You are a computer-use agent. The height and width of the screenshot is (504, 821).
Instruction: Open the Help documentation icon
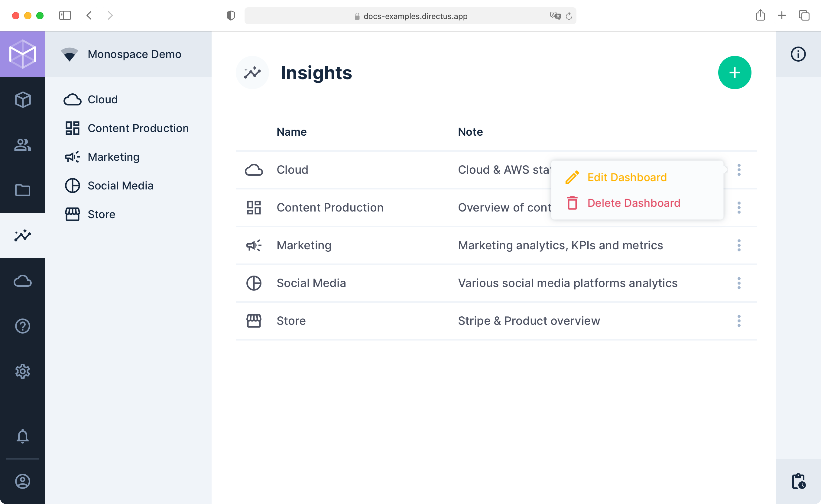tap(22, 326)
